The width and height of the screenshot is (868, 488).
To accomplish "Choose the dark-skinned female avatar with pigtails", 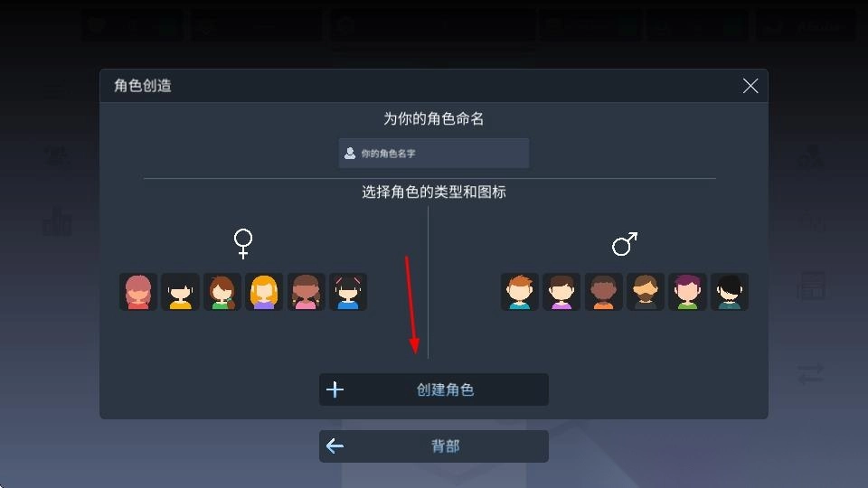I will 307,292.
